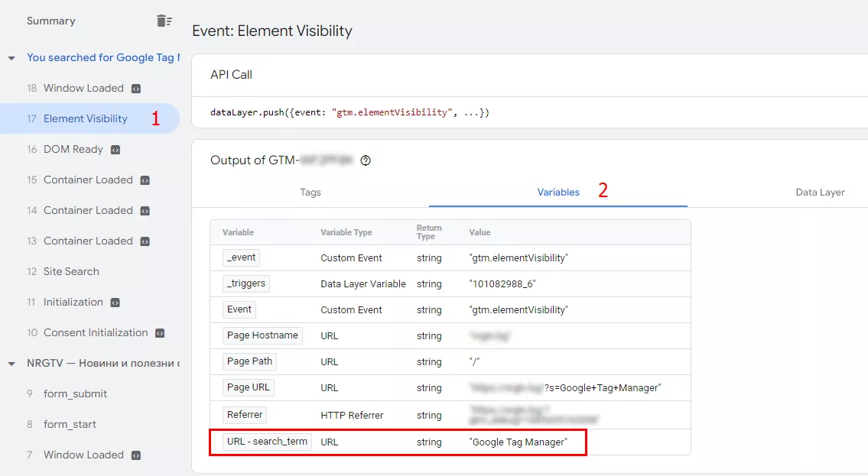Open 'You searched for Google Tag' page entry
The image size is (868, 476).
click(x=103, y=57)
